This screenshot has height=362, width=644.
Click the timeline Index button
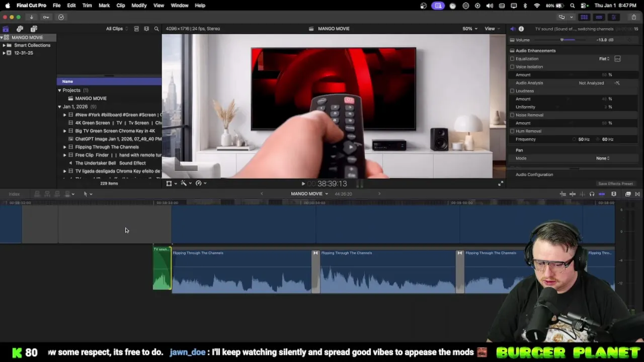14,194
